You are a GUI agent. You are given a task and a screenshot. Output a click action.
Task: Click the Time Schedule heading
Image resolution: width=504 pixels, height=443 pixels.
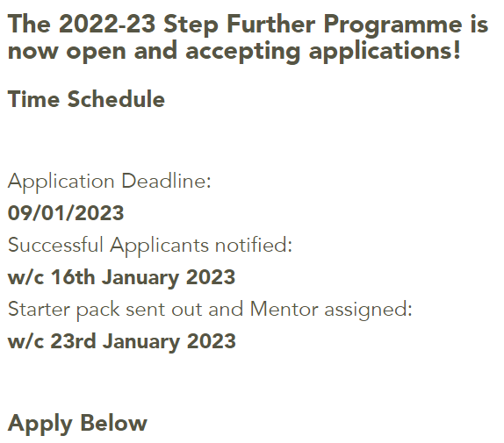[86, 99]
